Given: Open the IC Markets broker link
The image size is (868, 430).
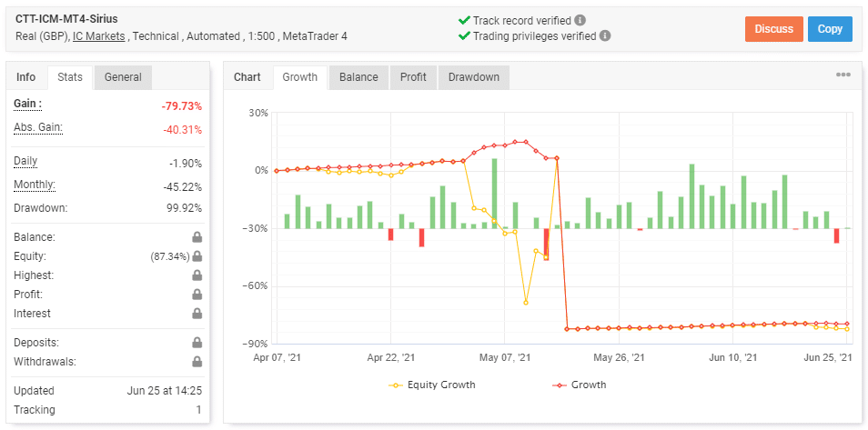Looking at the screenshot, I should (x=99, y=36).
